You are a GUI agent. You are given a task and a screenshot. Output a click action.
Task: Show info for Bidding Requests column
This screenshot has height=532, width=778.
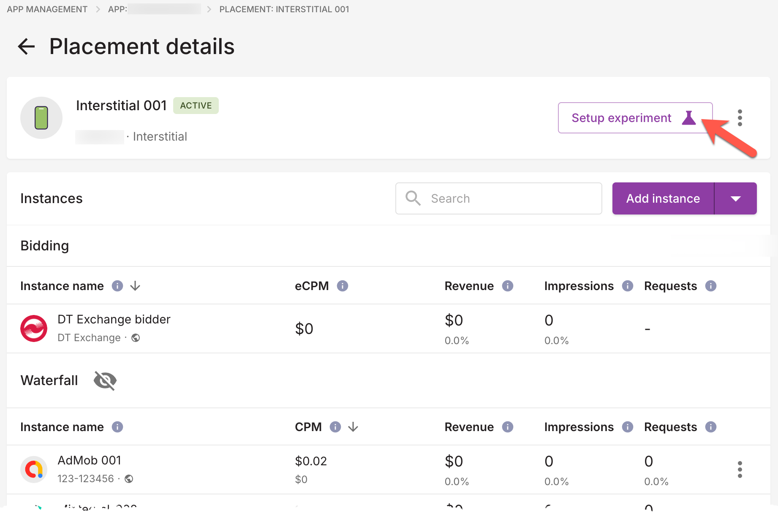(x=711, y=286)
